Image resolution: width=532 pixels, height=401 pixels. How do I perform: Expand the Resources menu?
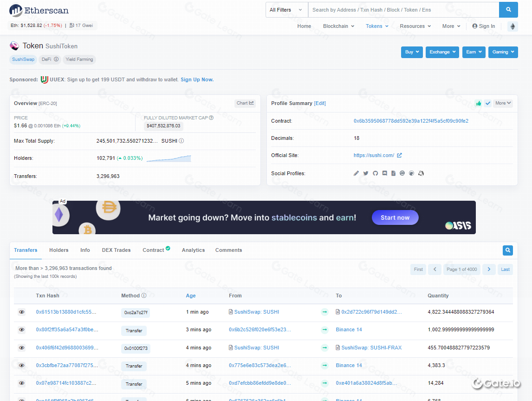pos(415,26)
